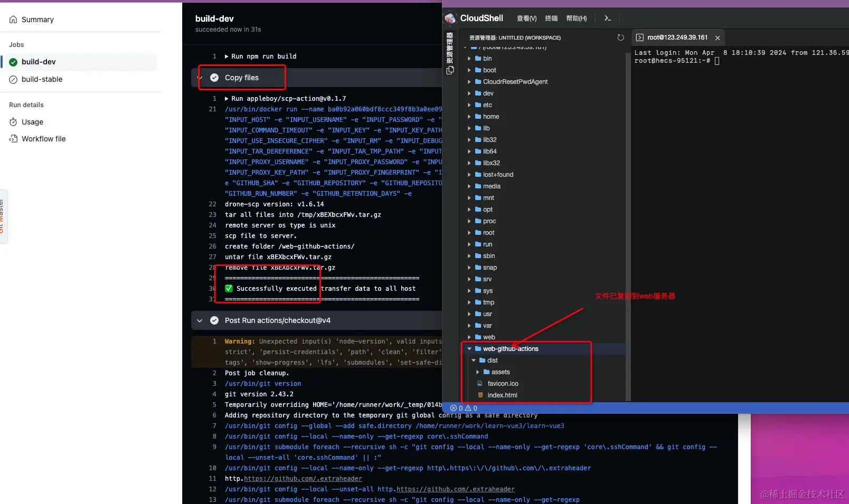This screenshot has width=849, height=504.
Task: Click the 'Last login' line in the terminal
Action: pos(741,53)
